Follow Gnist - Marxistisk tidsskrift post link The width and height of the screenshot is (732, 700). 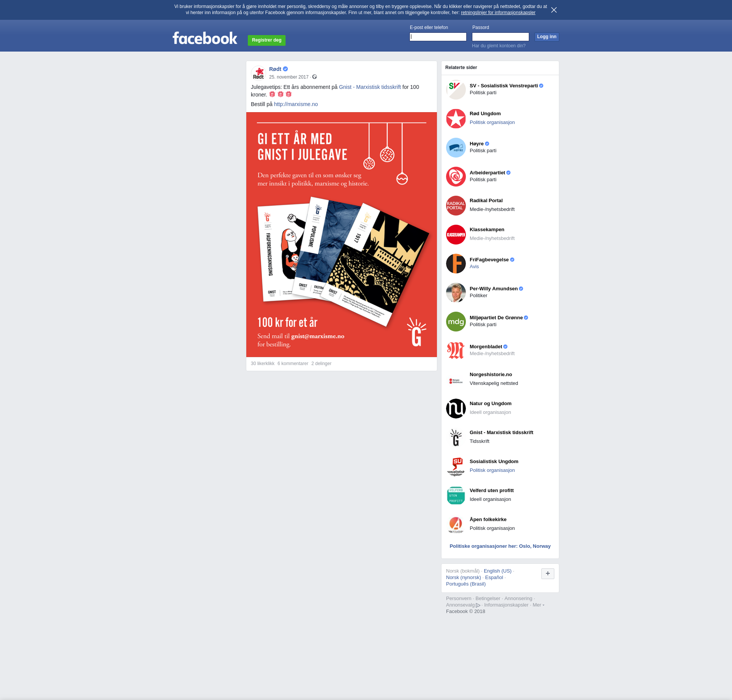pos(370,87)
